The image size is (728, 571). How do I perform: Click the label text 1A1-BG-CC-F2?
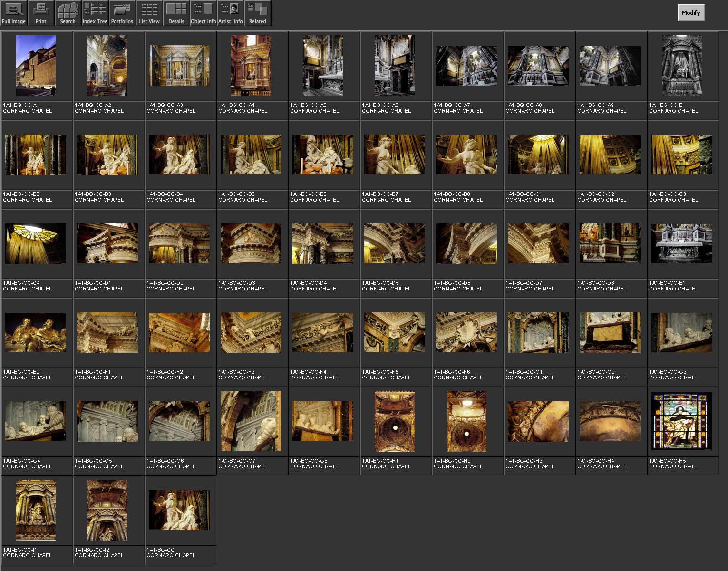(x=165, y=372)
